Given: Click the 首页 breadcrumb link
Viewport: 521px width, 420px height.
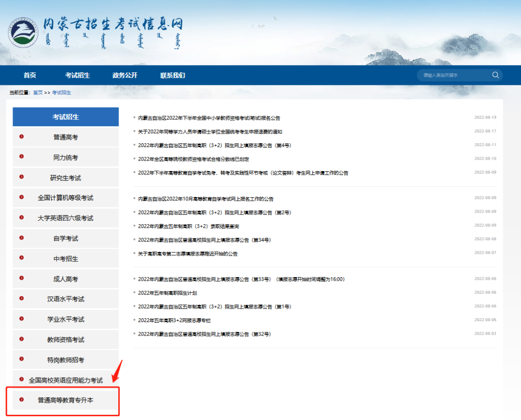Looking at the screenshot, I should coord(38,92).
